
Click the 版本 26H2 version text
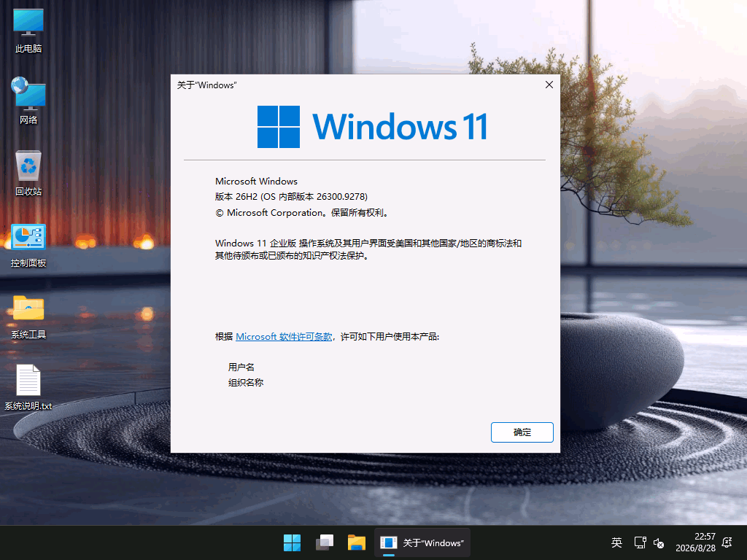tap(291, 197)
